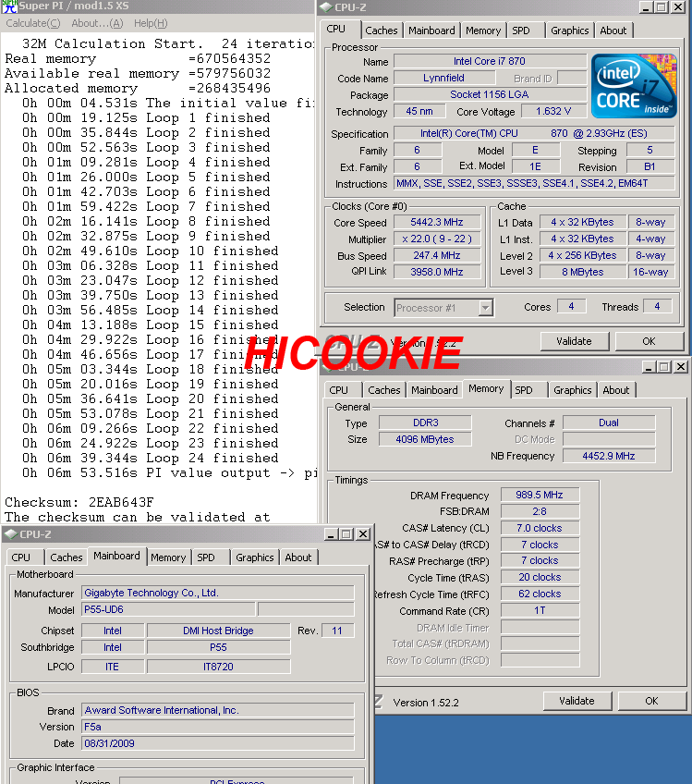Click the CAS# Latency 7.0 clocks value
692x784 pixels.
click(540, 528)
